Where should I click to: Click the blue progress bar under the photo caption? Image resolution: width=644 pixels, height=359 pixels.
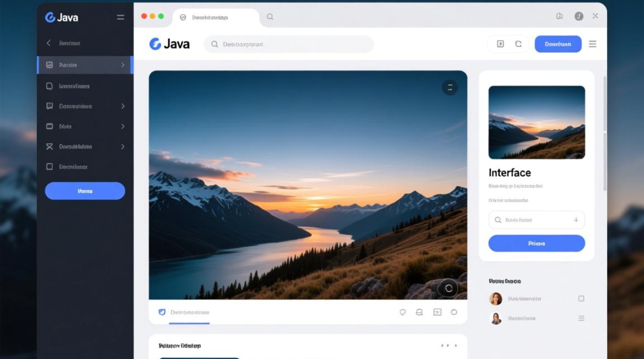(190, 323)
